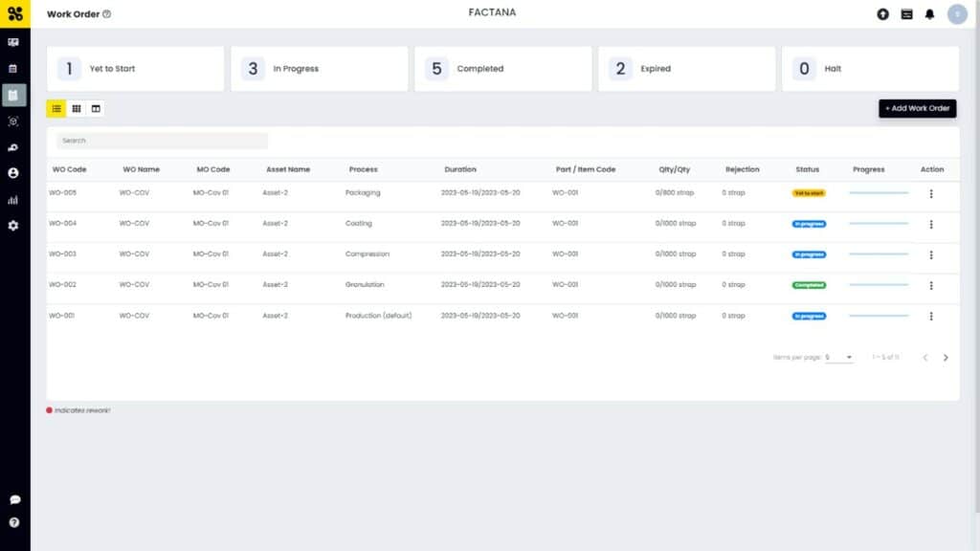This screenshot has width=980, height=551.
Task: Click the Compression process cell
Action: pyautogui.click(x=367, y=253)
